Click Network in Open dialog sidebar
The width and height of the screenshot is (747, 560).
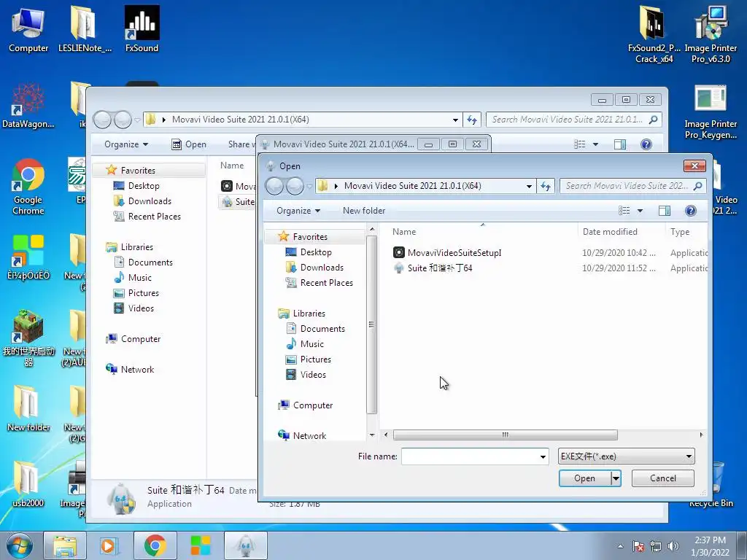pyautogui.click(x=302, y=436)
